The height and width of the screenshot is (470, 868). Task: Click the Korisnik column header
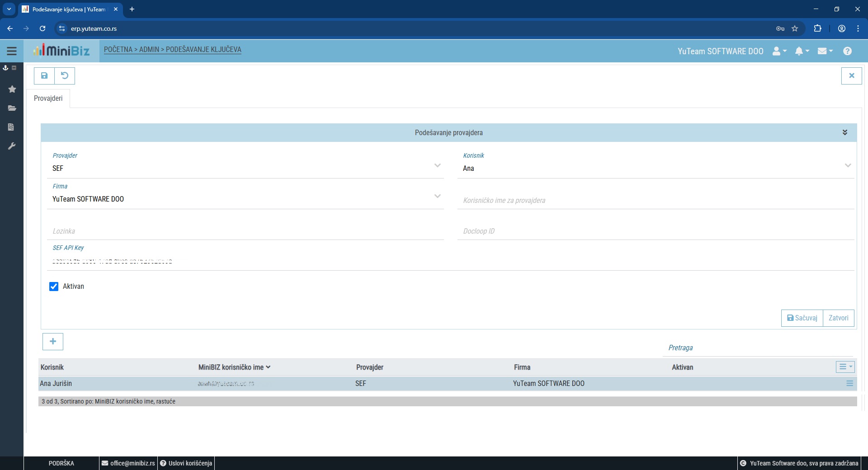(x=52, y=367)
